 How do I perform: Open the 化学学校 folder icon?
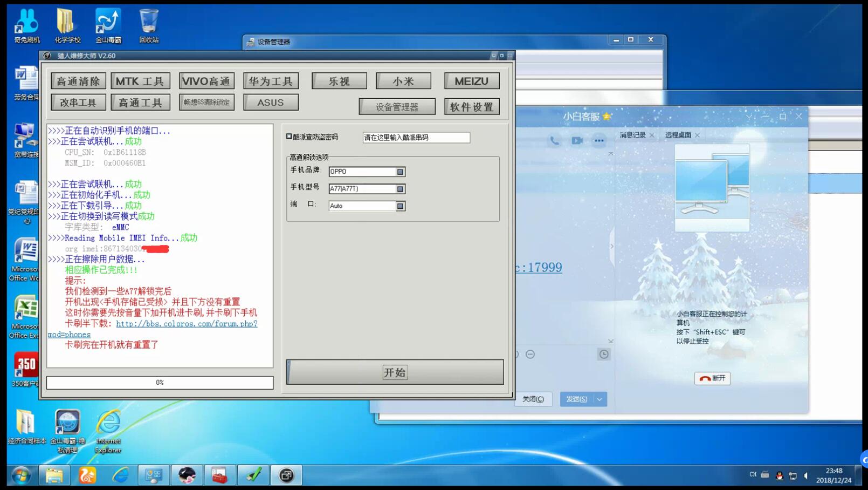(67, 26)
